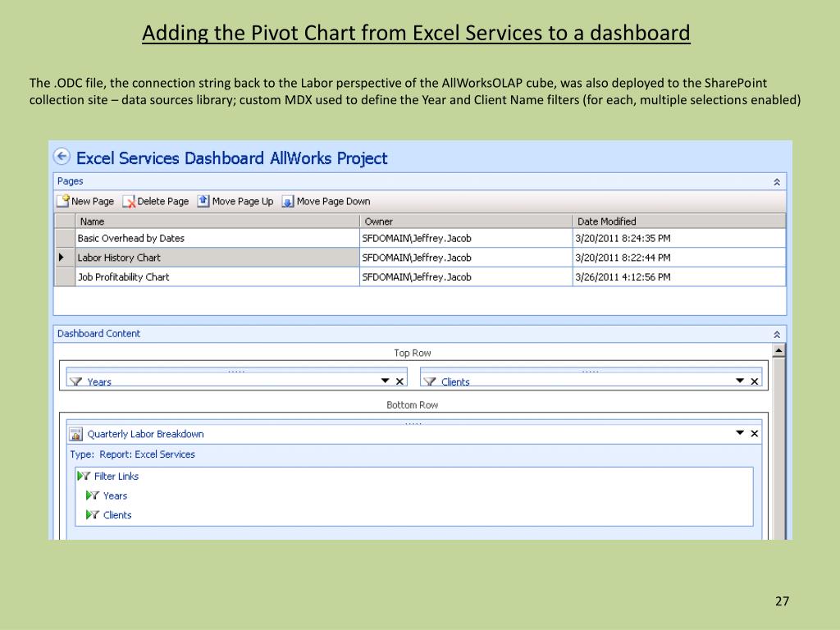Click the Quarterly Labor Breakdown report title
840x630 pixels.
pos(145,434)
